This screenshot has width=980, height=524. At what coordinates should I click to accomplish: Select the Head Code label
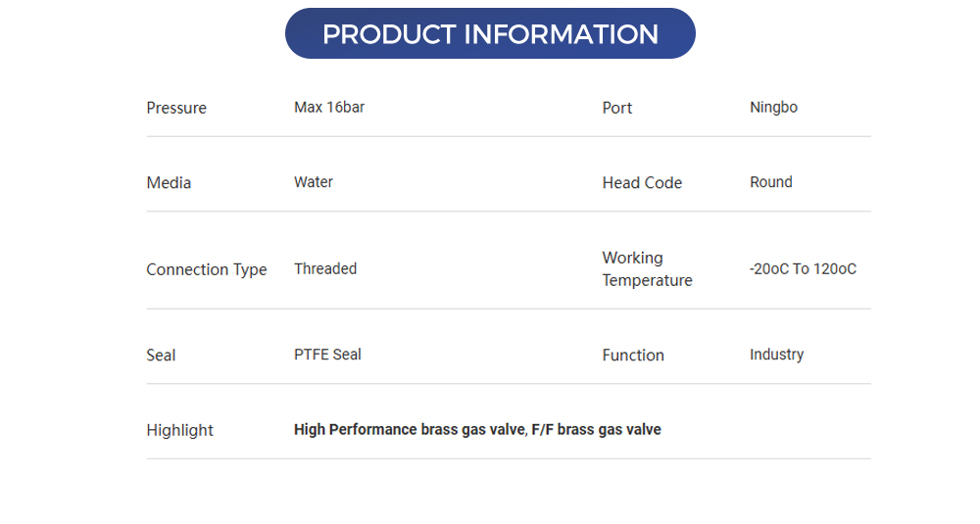[642, 183]
